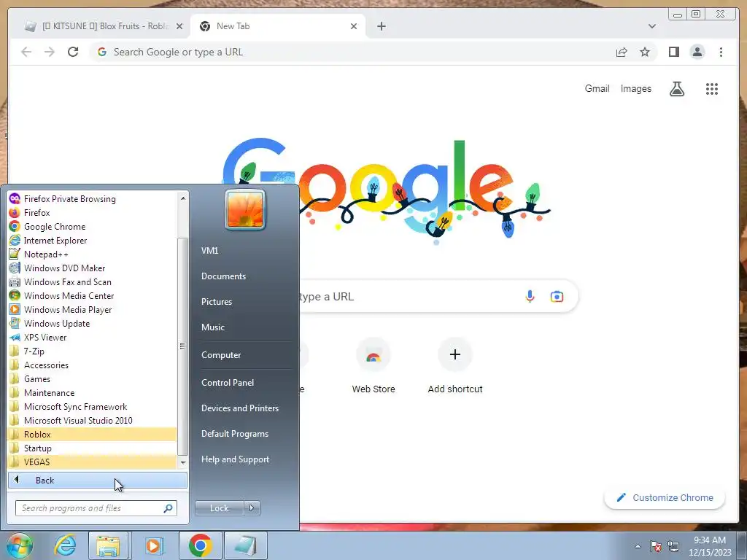Image resolution: width=747 pixels, height=560 pixels.
Task: Open the Chrome profile avatar icon
Action: coord(697,52)
